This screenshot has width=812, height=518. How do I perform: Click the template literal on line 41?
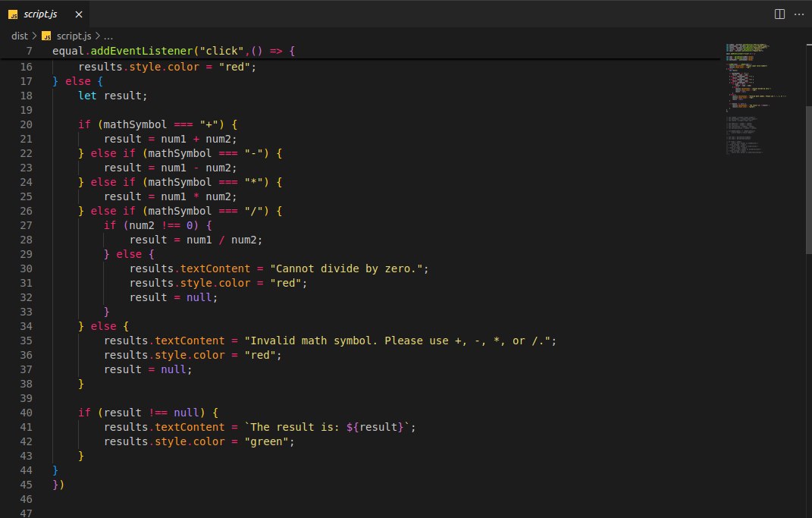[x=330, y=427]
